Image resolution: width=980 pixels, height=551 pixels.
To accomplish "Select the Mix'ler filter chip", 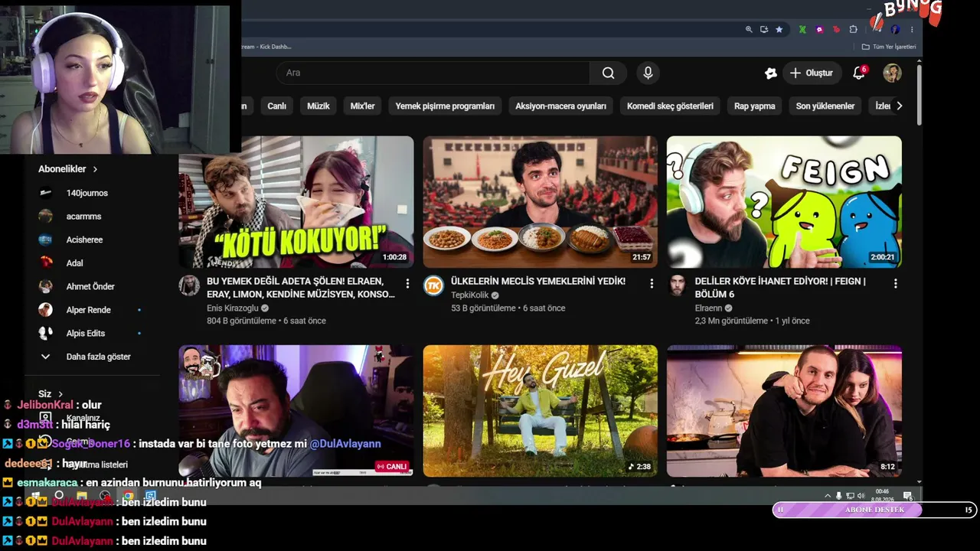I will [363, 106].
